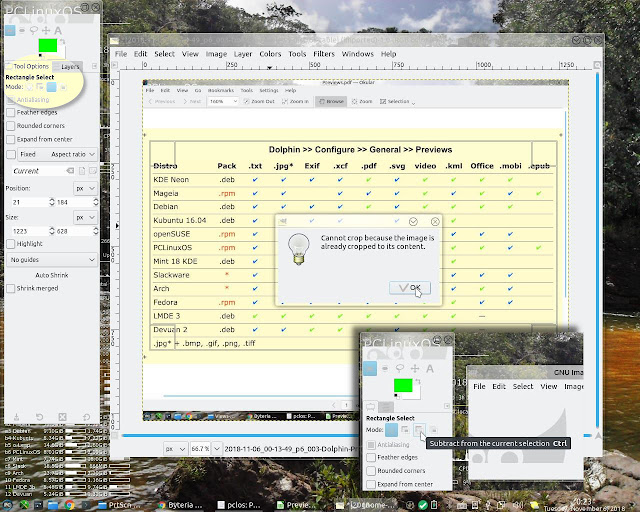This screenshot has height=512, width=640.
Task: Select the Text tool in the inset toolbox
Action: pyautogui.click(x=430, y=368)
